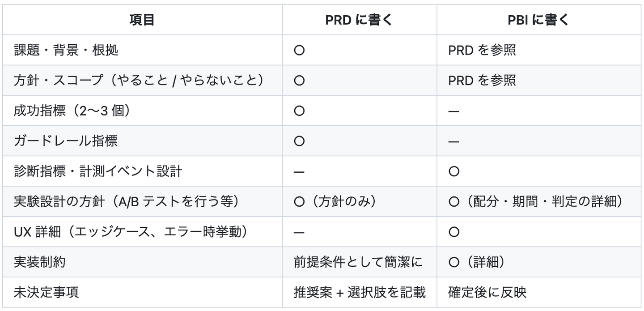Click the 〇（方針のみ） cell
This screenshot has height=311, width=644.
(x=335, y=202)
